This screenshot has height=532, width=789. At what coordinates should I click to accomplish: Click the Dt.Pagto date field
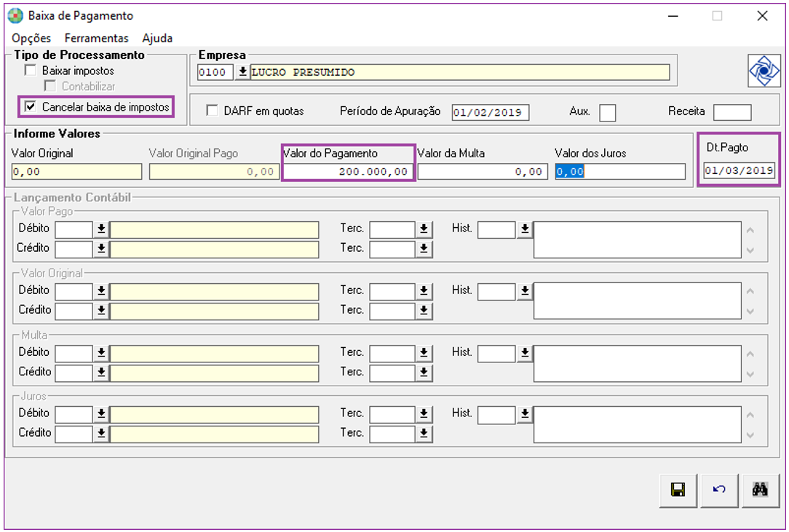tap(739, 170)
